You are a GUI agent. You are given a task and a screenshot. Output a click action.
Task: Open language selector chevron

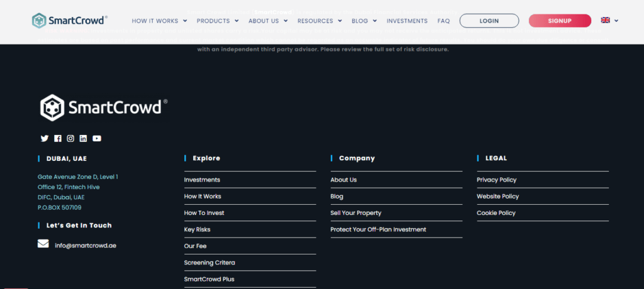pyautogui.click(x=616, y=21)
